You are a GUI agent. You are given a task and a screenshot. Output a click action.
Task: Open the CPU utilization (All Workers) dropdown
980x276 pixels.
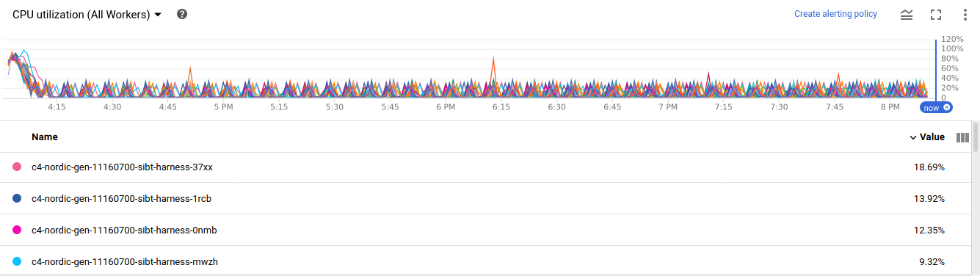(87, 15)
